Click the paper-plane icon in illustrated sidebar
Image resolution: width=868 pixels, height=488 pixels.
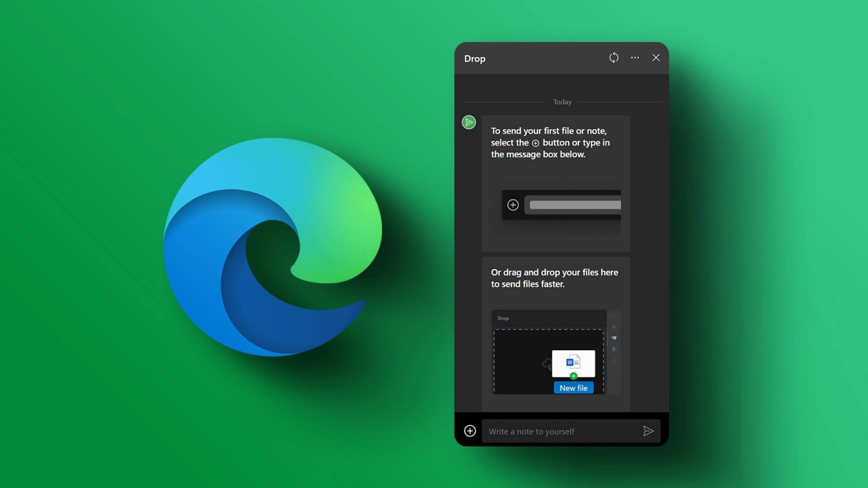tap(614, 338)
